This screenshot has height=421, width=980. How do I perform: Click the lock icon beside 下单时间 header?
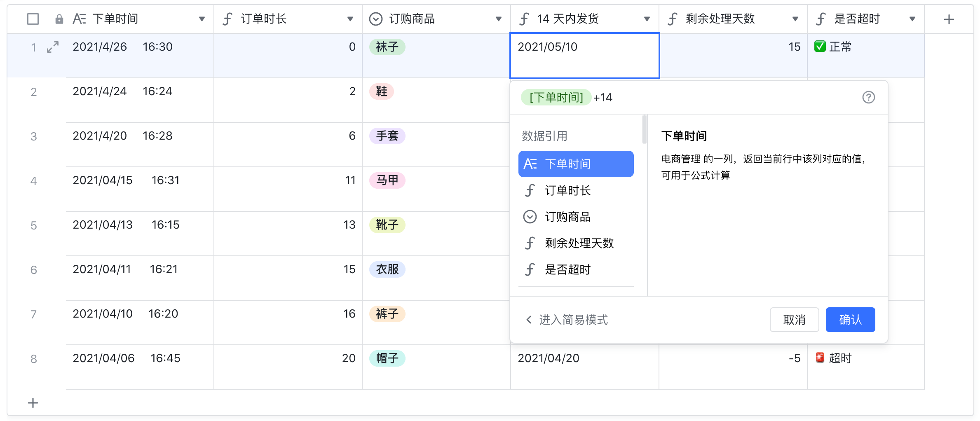tap(60, 19)
